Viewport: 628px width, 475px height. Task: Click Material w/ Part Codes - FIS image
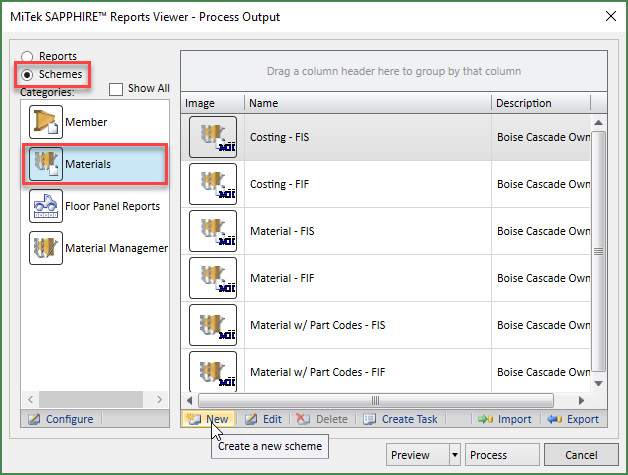pyautogui.click(x=213, y=325)
